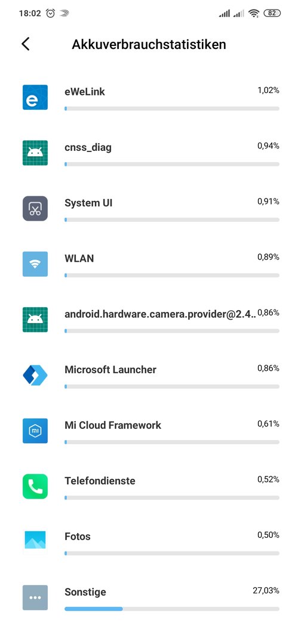
Task: Open the Microsoft Launcher entry
Action: 149,376
